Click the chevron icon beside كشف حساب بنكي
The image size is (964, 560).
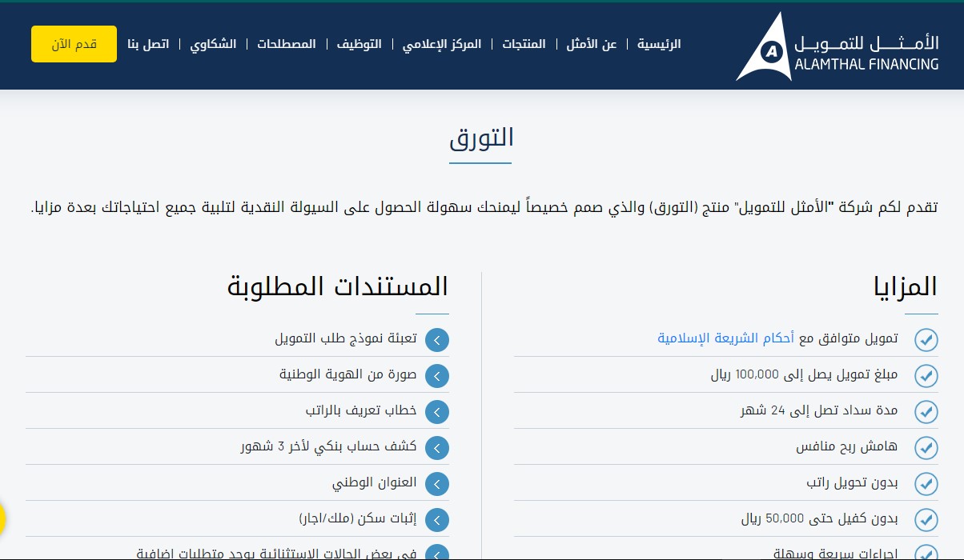(x=437, y=448)
